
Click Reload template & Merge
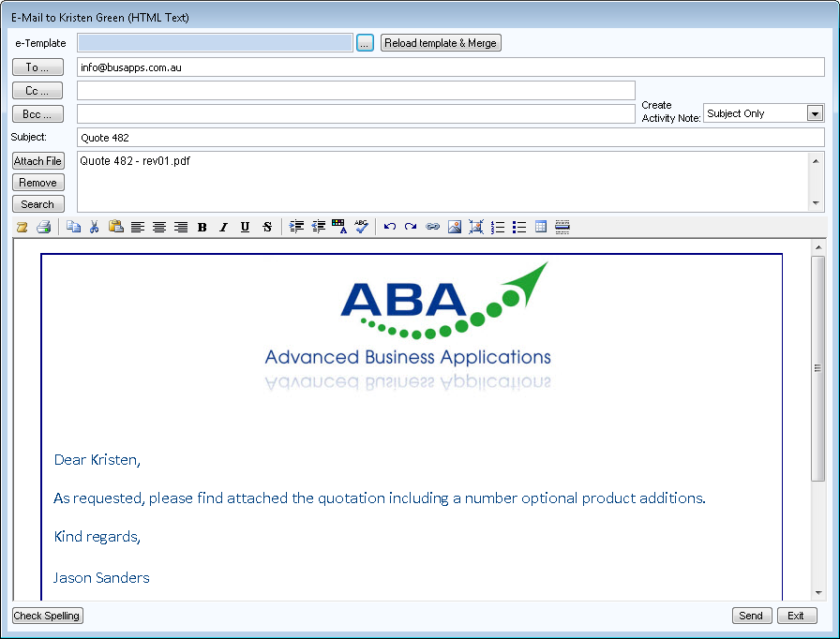[441, 43]
